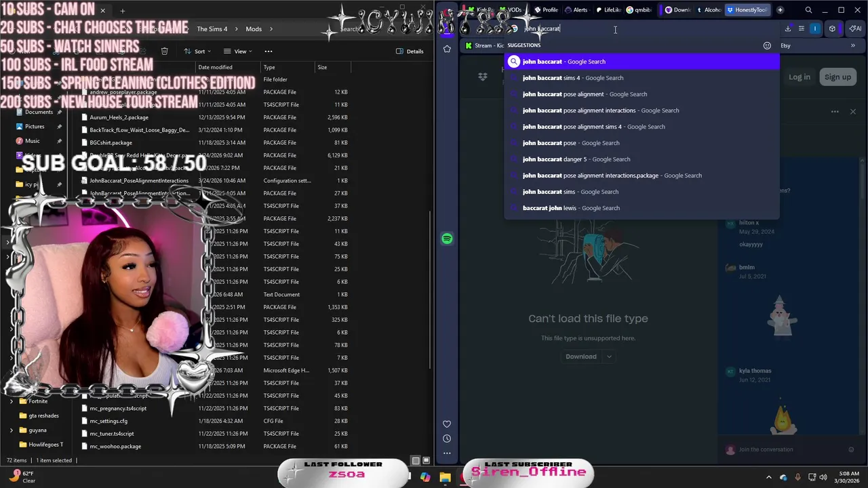
Task: Select BackTrack_fLow_Waist_Loose_Baggy file
Action: coord(139,130)
